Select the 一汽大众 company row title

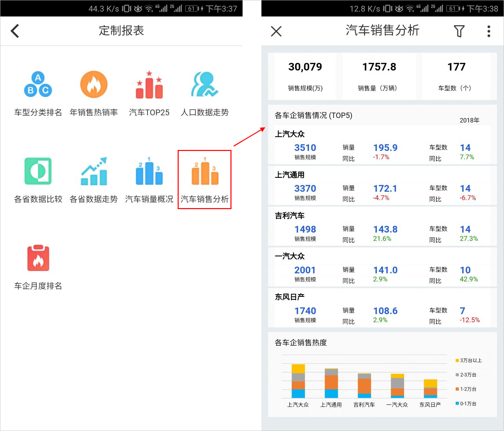[x=290, y=256]
